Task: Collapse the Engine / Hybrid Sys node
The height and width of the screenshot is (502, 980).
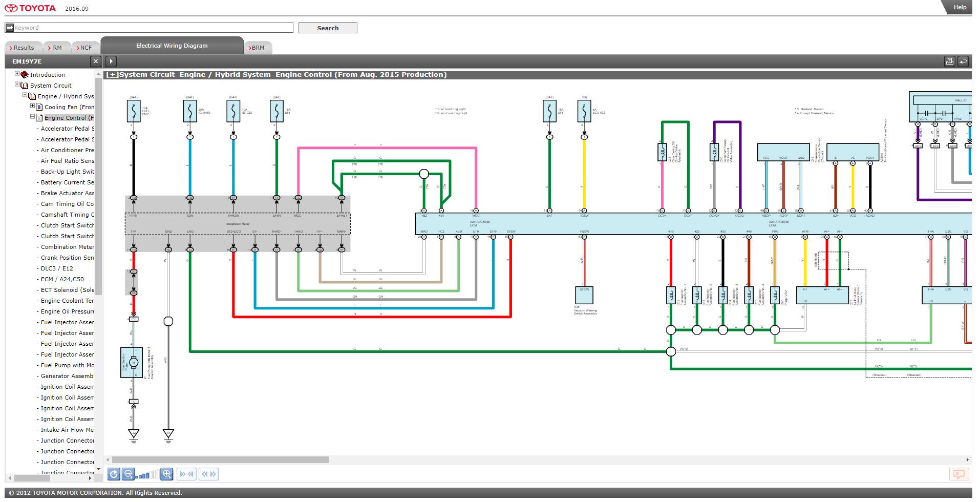Action: coord(25,95)
